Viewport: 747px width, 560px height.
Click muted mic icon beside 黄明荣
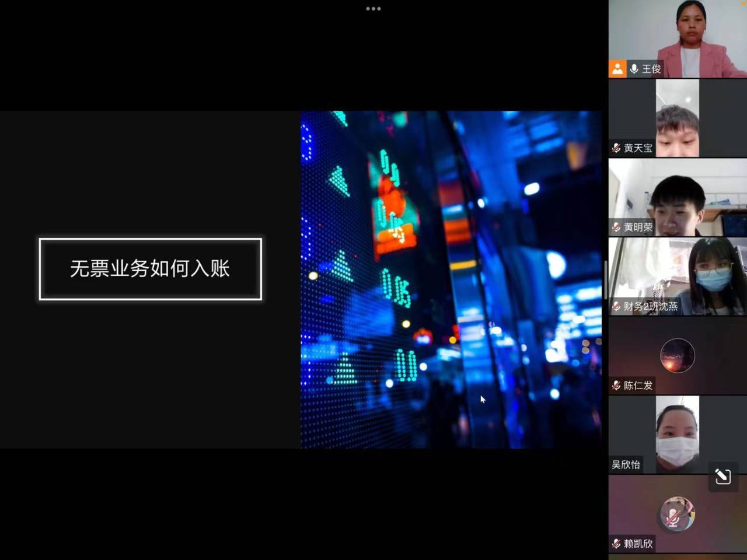[616, 227]
